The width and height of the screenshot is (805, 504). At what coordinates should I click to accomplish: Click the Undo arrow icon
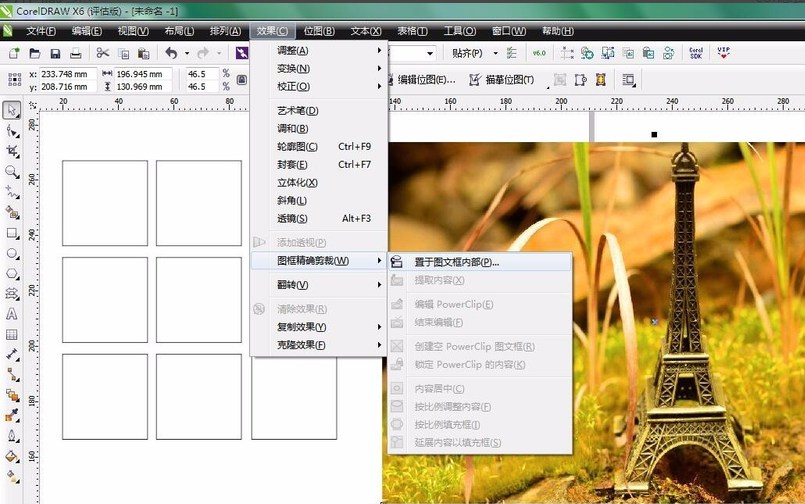171,53
